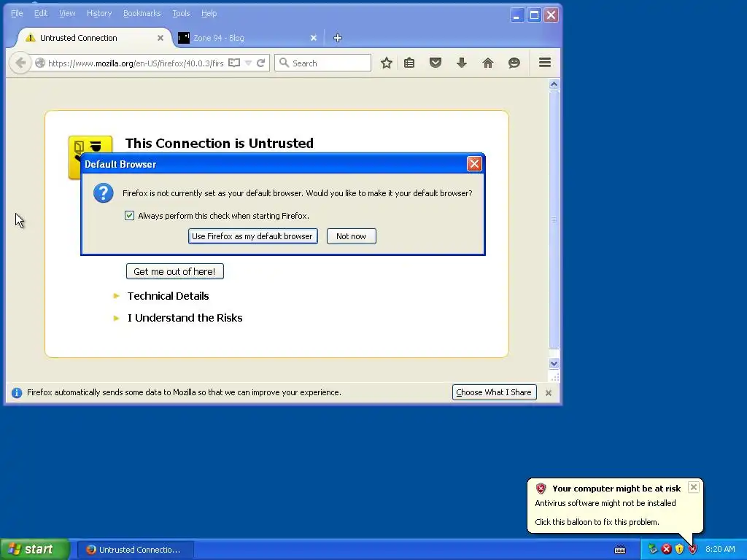Viewport: 747px width, 560px height.
Task: Expand I Understand the Risks section
Action: pos(185,318)
